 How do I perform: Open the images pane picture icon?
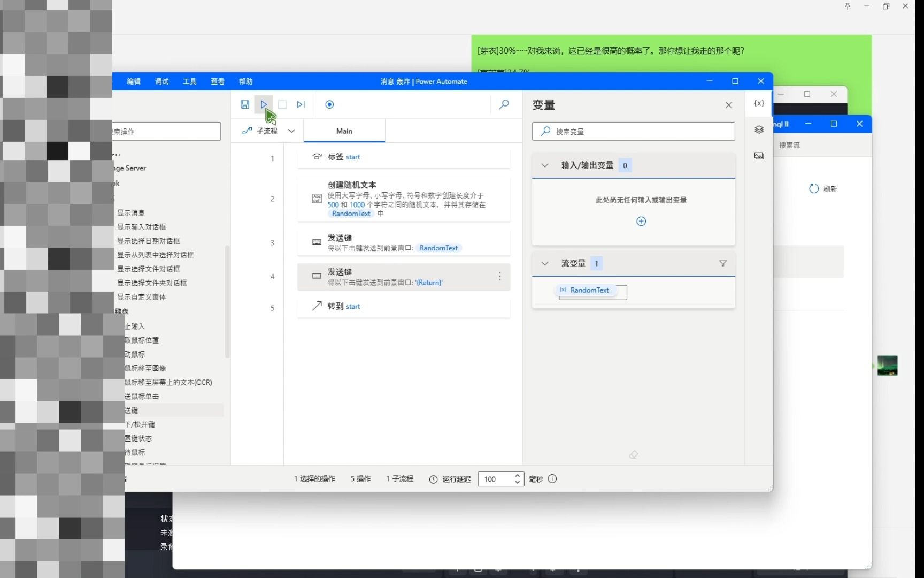pyautogui.click(x=759, y=155)
